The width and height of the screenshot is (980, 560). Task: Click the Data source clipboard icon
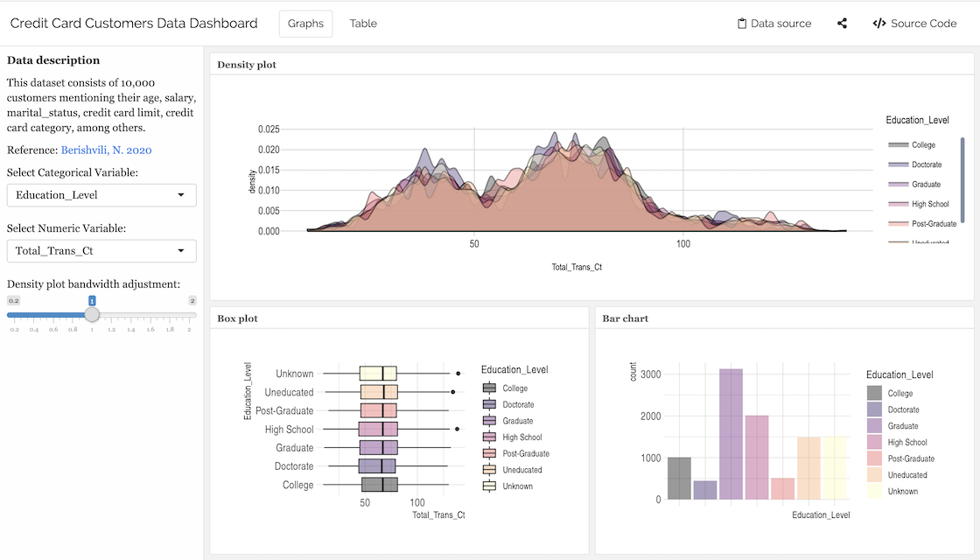click(741, 24)
